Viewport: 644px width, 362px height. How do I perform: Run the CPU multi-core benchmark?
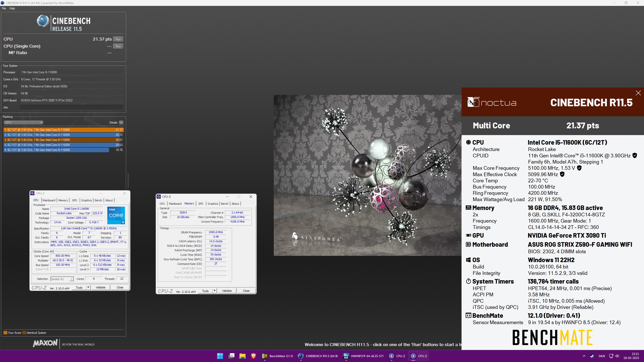click(x=118, y=39)
